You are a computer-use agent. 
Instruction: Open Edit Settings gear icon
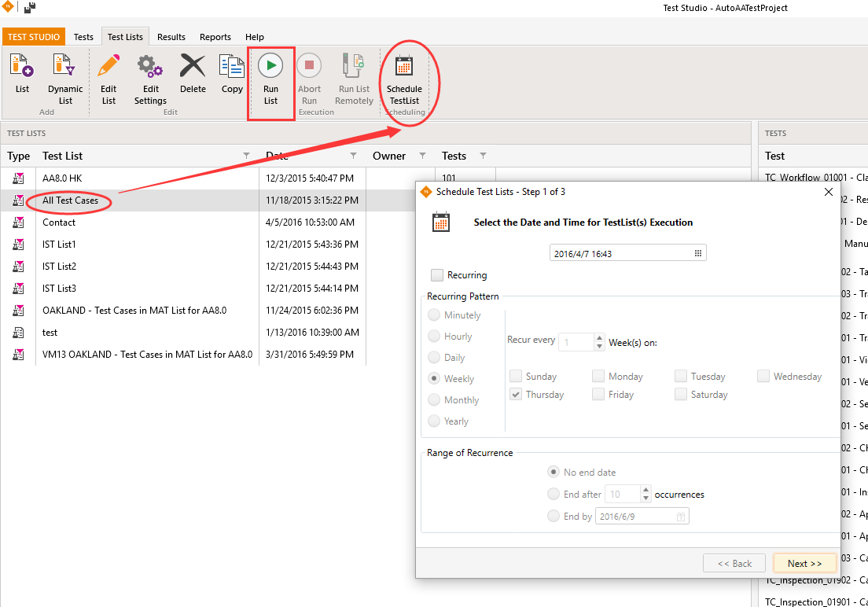(x=150, y=65)
